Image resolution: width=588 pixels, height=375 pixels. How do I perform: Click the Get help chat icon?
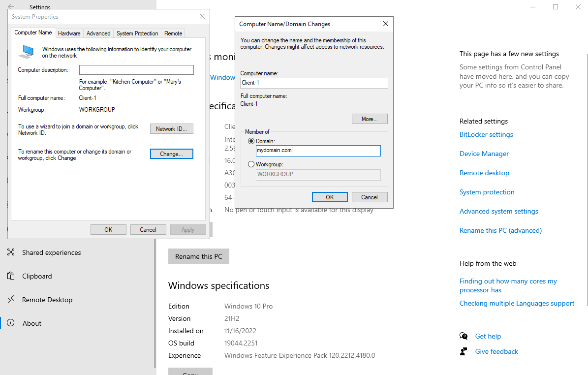tap(464, 336)
